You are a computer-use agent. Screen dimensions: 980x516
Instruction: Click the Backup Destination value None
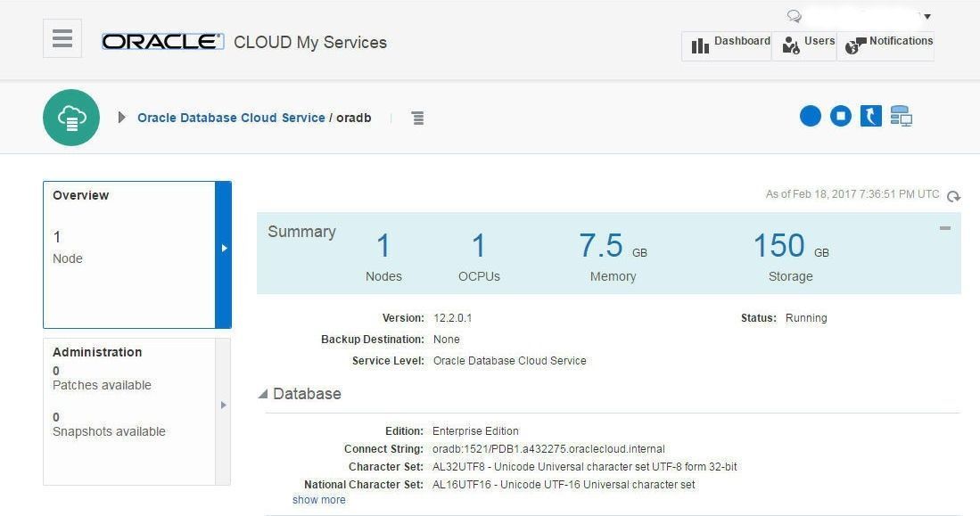click(446, 340)
